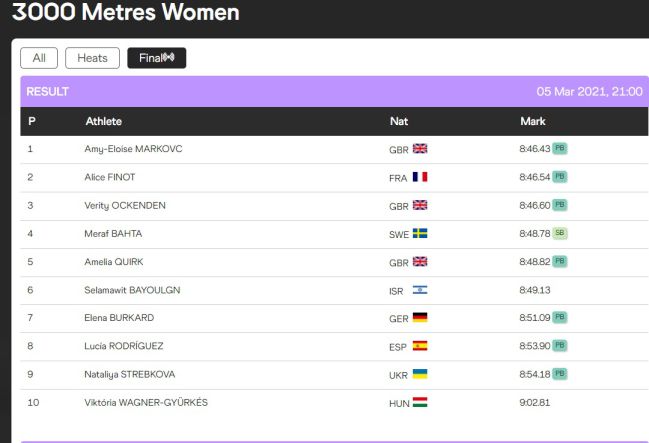This screenshot has height=443, width=649.
Task: Click the purple RESULT header bar
Action: pyautogui.click(x=334, y=91)
